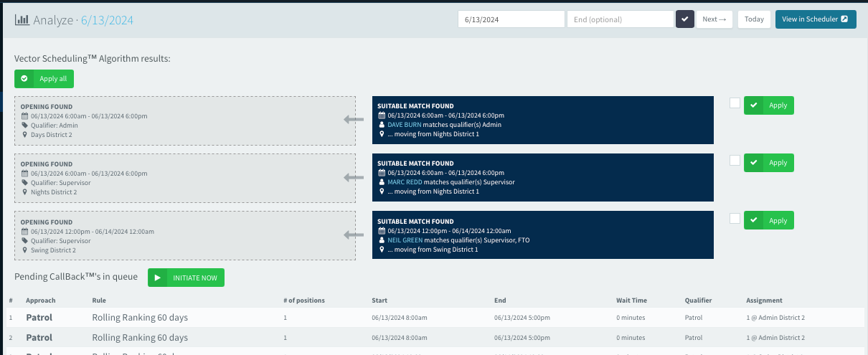The height and width of the screenshot is (355, 868).
Task: Click checkmark icon in Apply all button
Action: click(24, 79)
